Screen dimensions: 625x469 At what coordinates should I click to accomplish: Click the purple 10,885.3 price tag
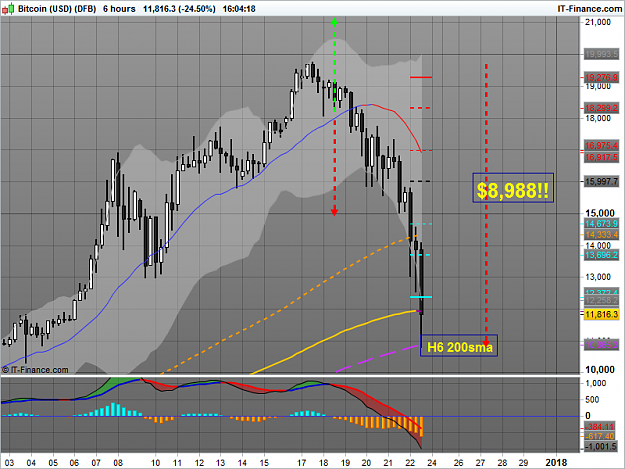[x=601, y=344]
